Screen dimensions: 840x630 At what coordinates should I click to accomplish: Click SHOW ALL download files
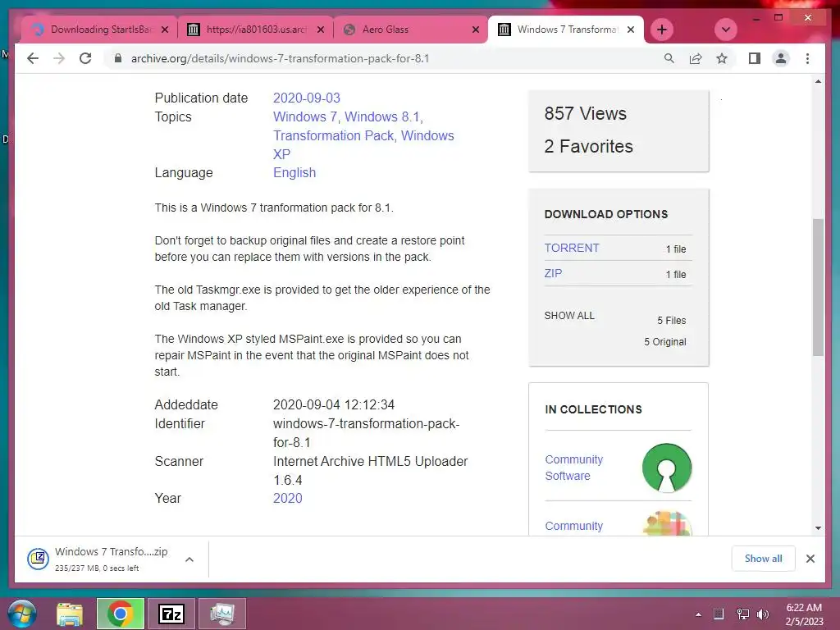click(569, 316)
